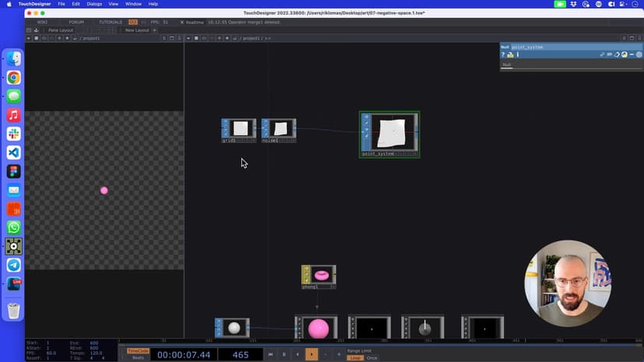
Task: Select the noise1 node
Action: tap(278, 129)
